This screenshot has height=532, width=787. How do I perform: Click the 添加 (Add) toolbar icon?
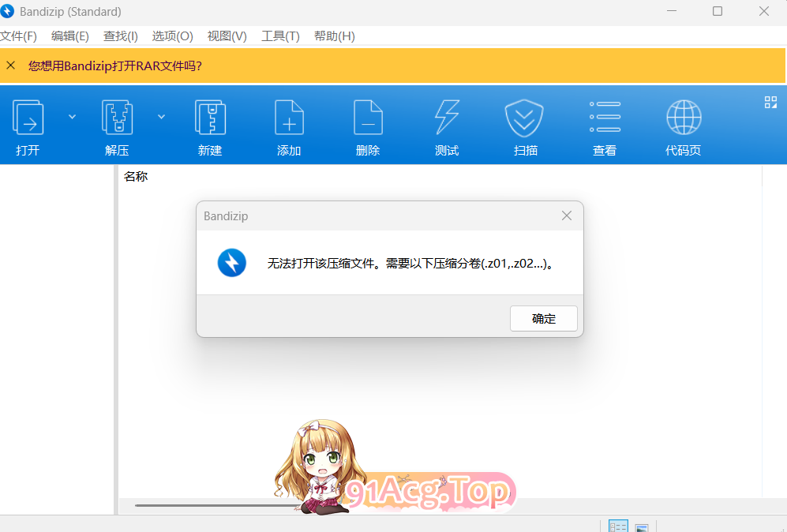289,118
